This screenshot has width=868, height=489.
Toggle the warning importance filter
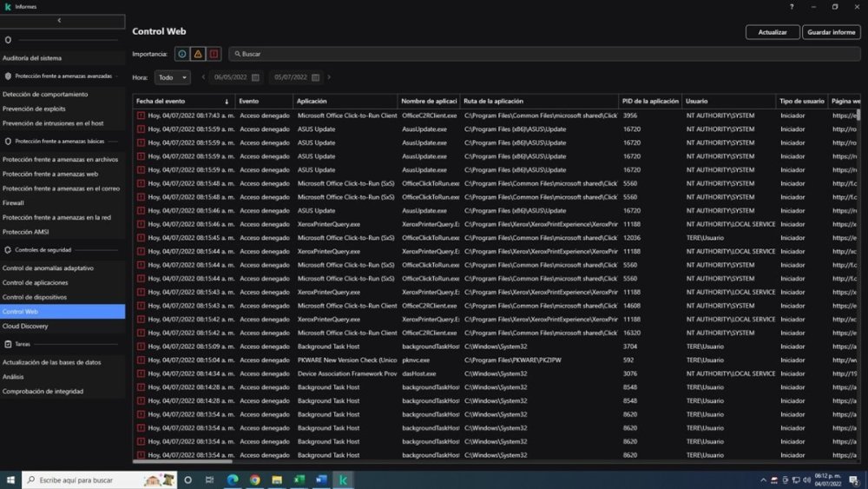click(198, 54)
